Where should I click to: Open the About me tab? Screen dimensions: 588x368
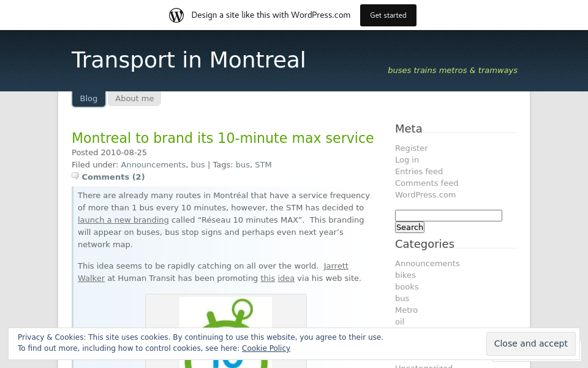click(134, 98)
